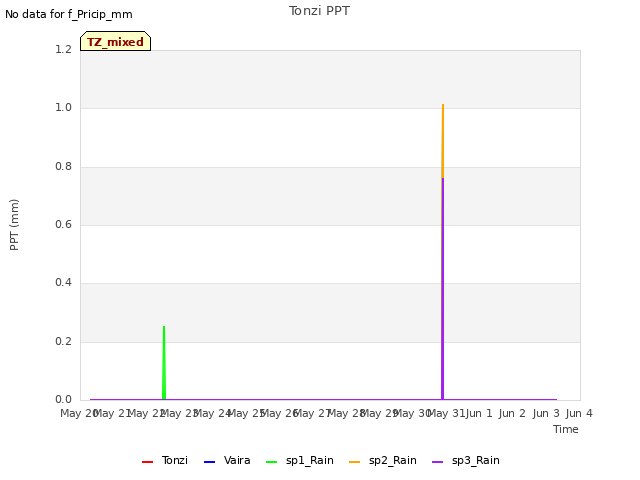The width and height of the screenshot is (640, 480).
Task: Click the 0.2 y-axis tick label
Action: click(63, 341)
